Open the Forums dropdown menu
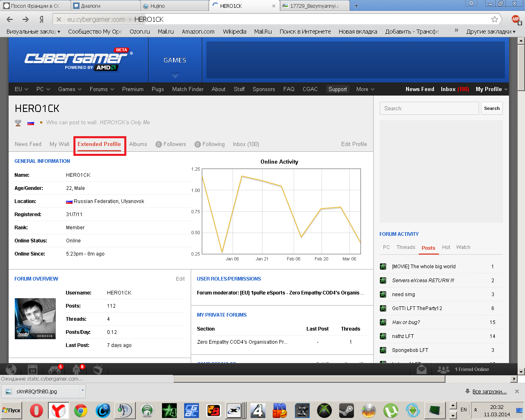525x420 pixels. pos(102,89)
